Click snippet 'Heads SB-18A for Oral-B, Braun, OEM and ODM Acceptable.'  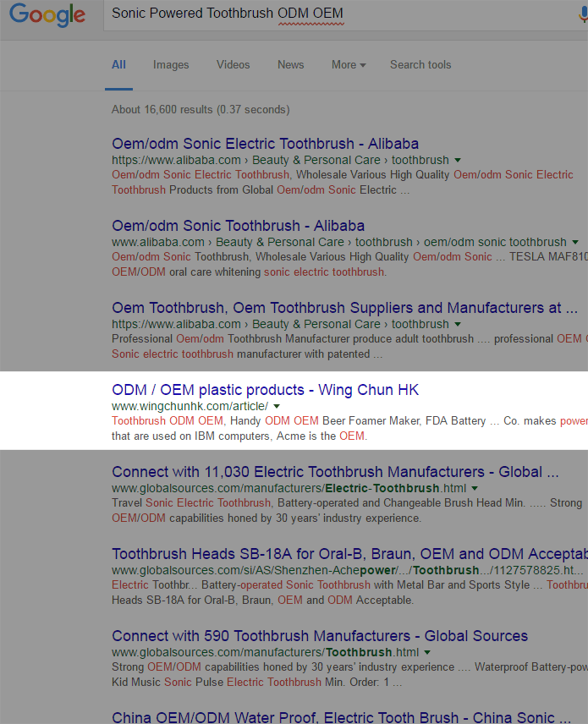[262, 601]
